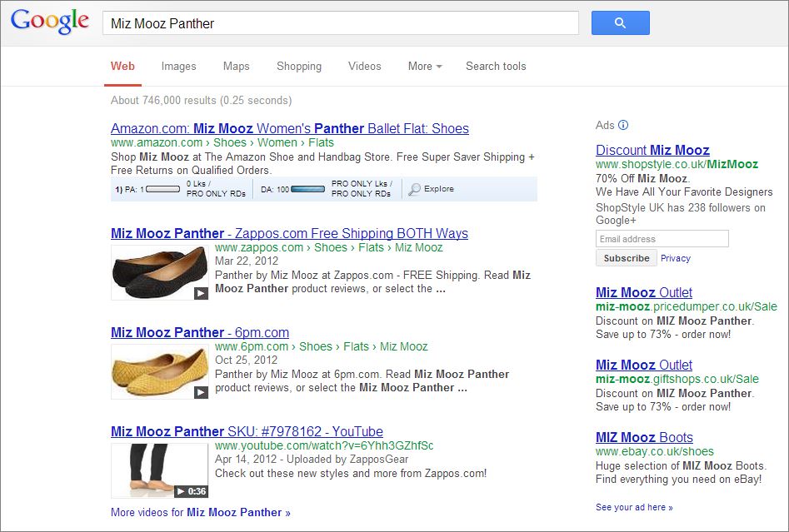Click PRO ONLY Lks text beside DA
The height and width of the screenshot is (532, 789).
point(362,184)
